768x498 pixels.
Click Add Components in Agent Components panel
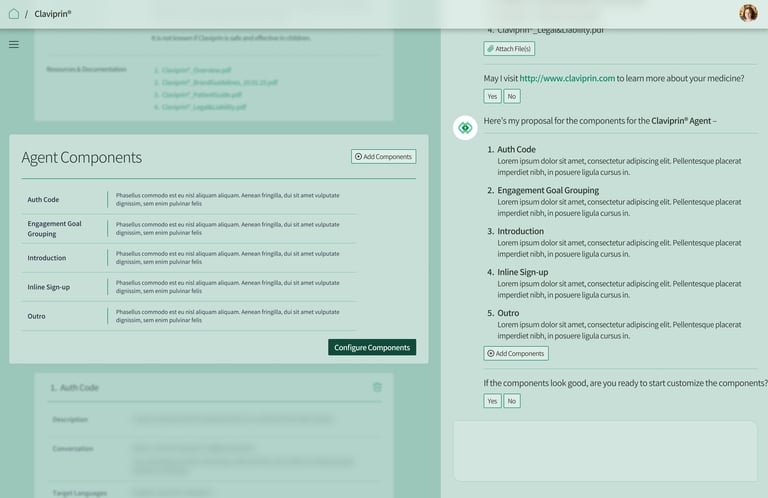[x=384, y=157]
